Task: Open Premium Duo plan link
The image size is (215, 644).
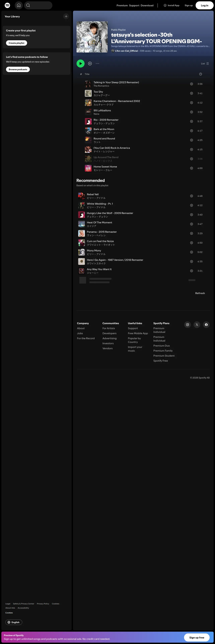Action: 161,346
